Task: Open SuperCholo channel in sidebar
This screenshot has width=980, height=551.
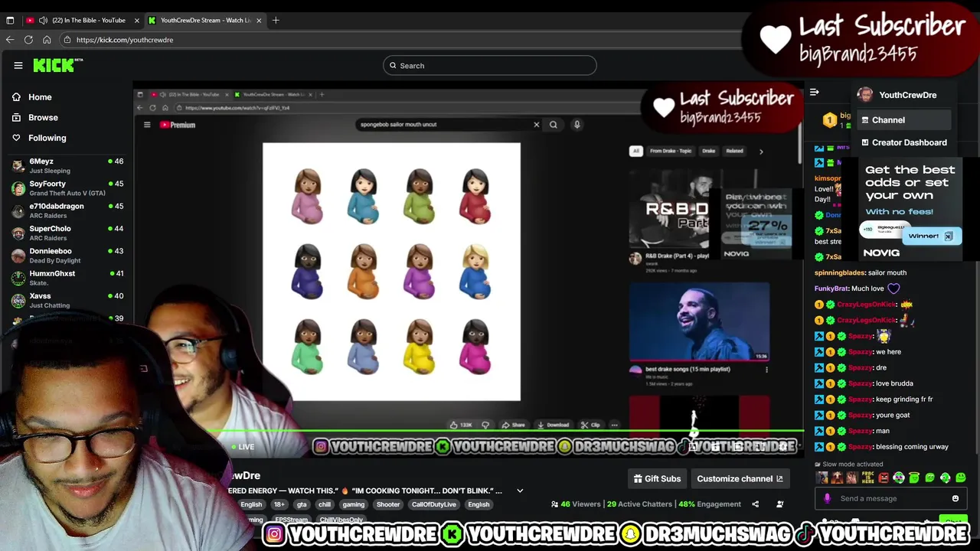Action: click(67, 233)
